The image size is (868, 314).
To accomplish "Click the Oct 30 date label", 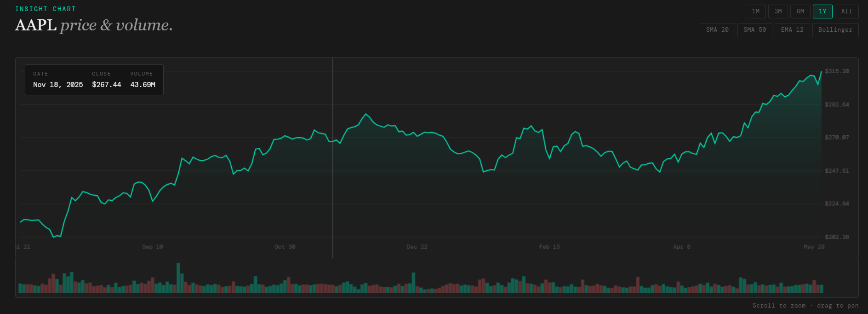I will 285,247.
